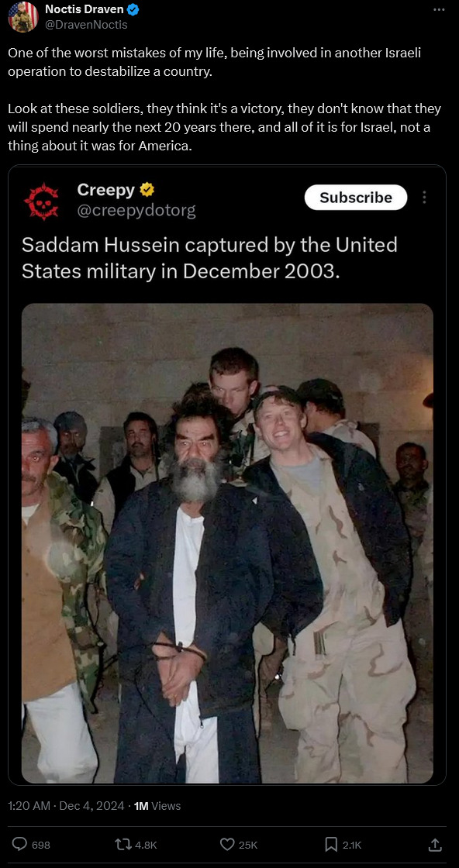Click the 1:20 AM Dec 4, 2024 timestamp
The width and height of the screenshot is (459, 868).
pyautogui.click(x=66, y=806)
